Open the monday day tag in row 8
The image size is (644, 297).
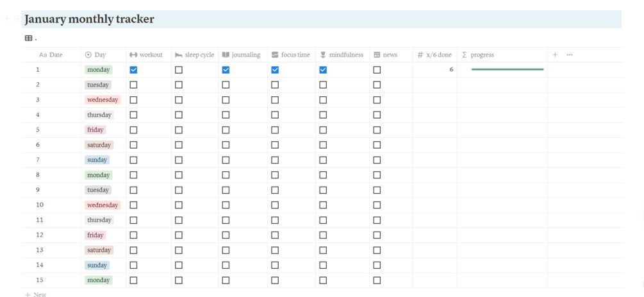[x=99, y=175]
